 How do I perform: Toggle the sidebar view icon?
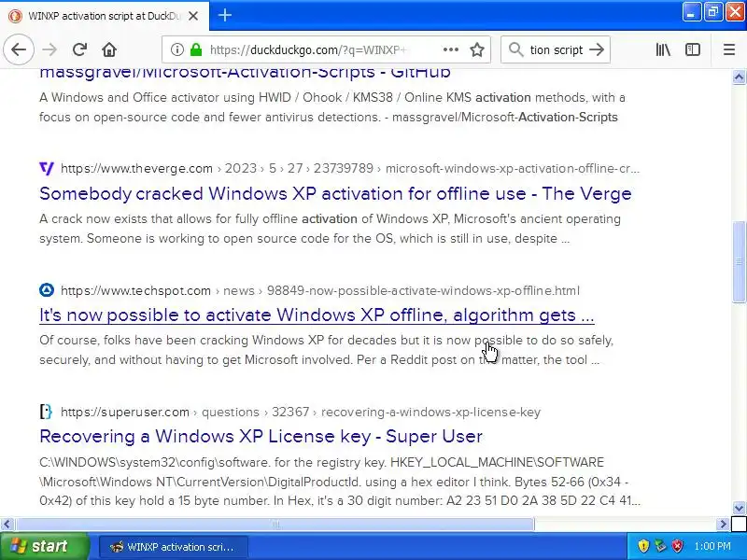[693, 49]
